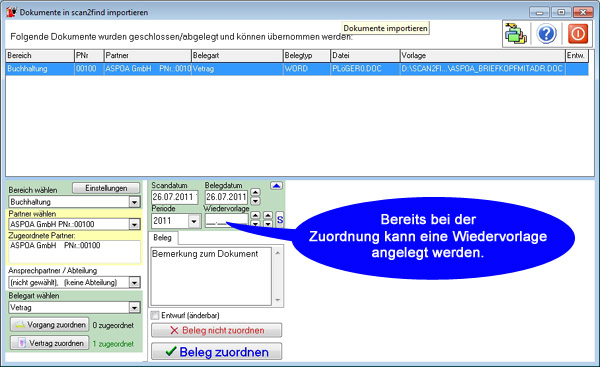The width and height of the screenshot is (600, 367).
Task: Click Beleg nicht zuordnen button
Action: (217, 330)
